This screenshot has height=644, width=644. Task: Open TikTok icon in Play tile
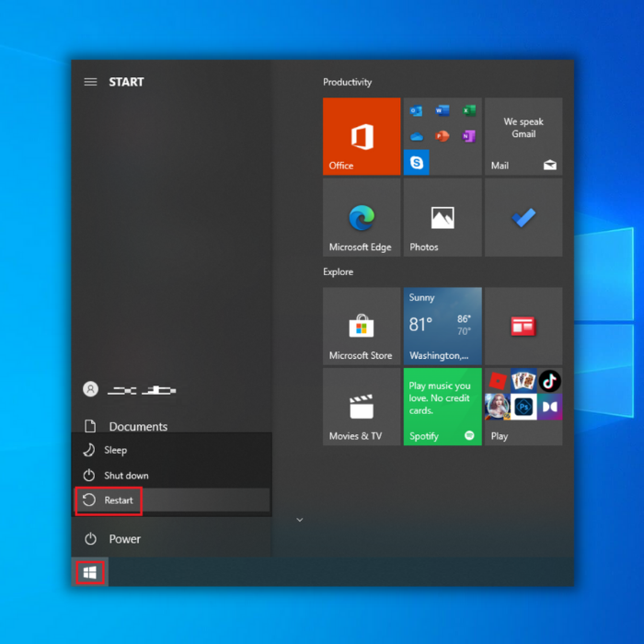pos(549,381)
